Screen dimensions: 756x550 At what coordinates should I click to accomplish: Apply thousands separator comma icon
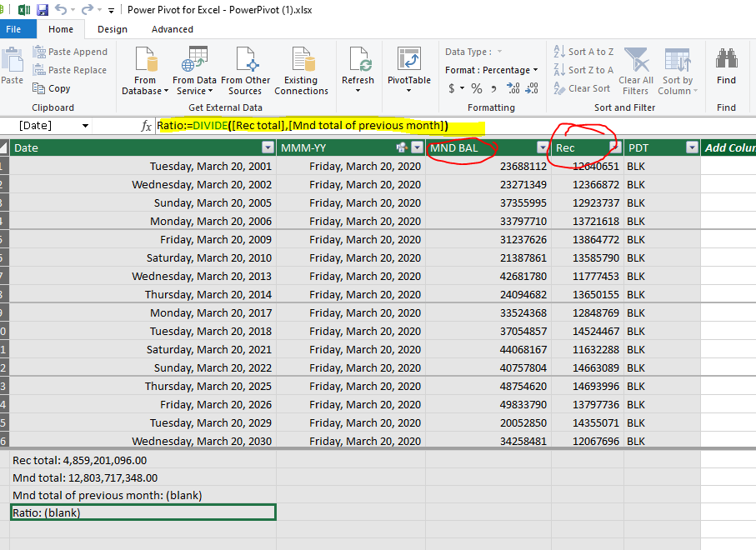tap(493, 88)
